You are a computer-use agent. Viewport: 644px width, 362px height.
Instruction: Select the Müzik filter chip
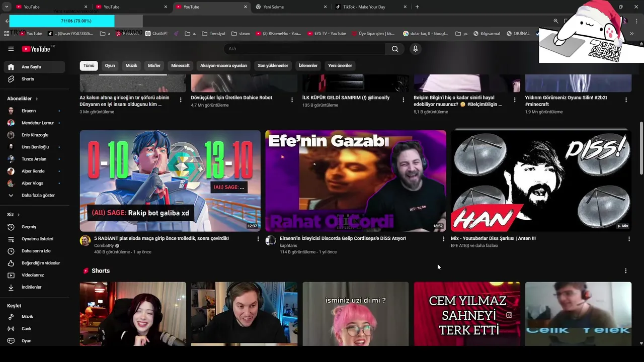(x=131, y=65)
